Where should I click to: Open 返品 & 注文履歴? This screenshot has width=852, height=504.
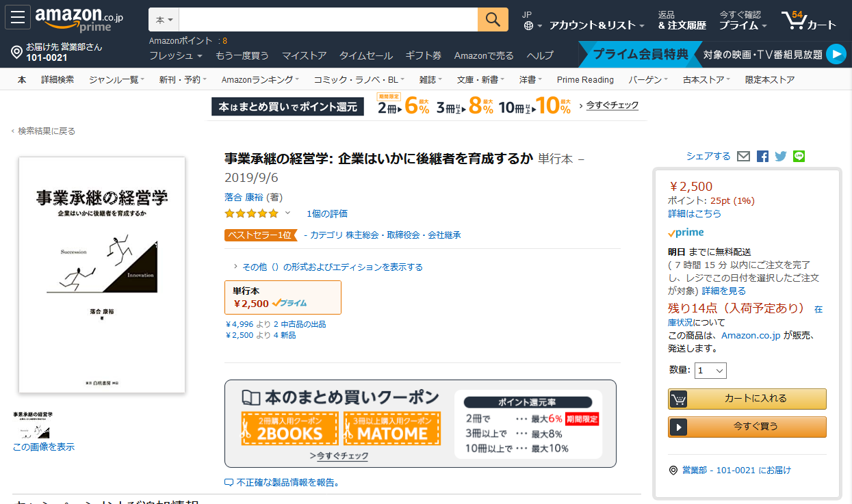pos(682,20)
